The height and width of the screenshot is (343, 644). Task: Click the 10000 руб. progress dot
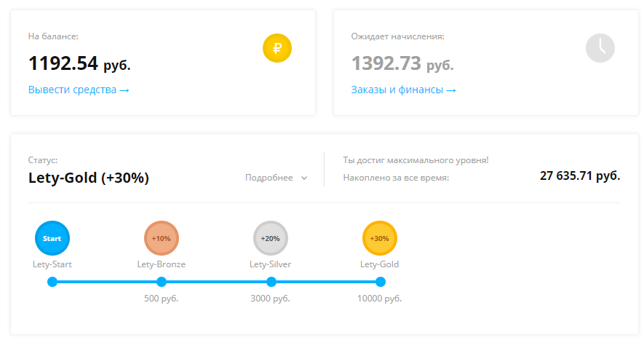[381, 282]
